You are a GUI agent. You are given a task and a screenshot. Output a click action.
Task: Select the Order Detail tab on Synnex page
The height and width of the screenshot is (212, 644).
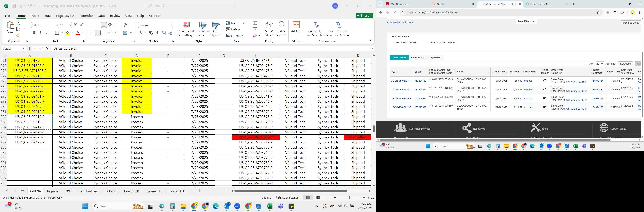pos(418,58)
